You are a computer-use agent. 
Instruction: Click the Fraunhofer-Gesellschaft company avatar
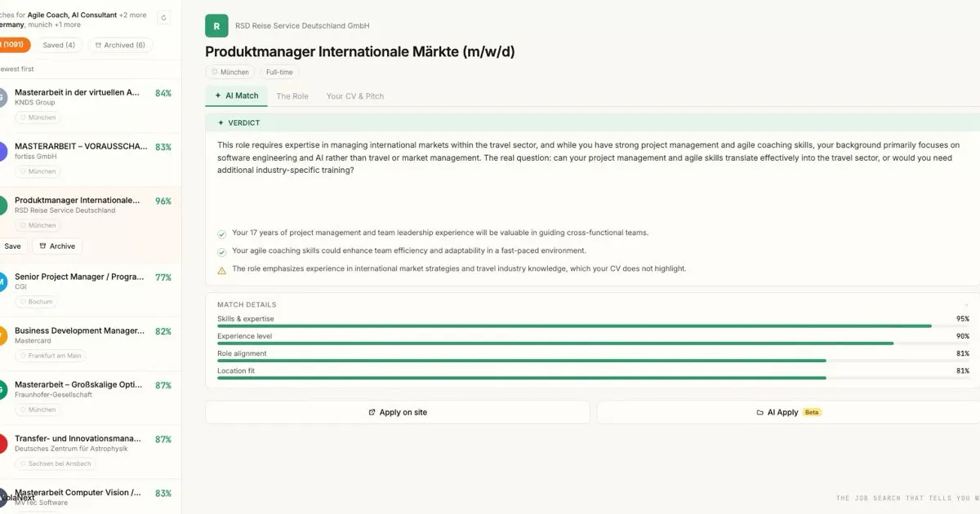click(x=2, y=389)
